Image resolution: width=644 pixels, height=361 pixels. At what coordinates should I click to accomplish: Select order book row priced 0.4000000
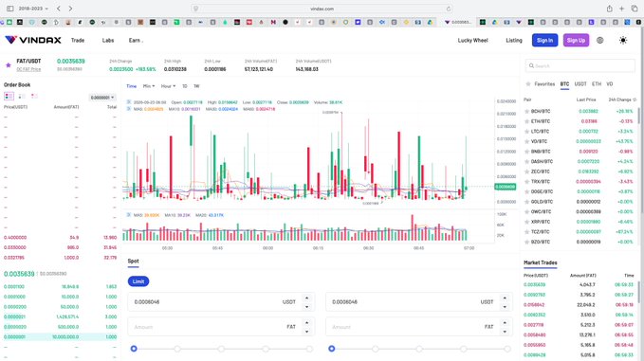pyautogui.click(x=61, y=238)
